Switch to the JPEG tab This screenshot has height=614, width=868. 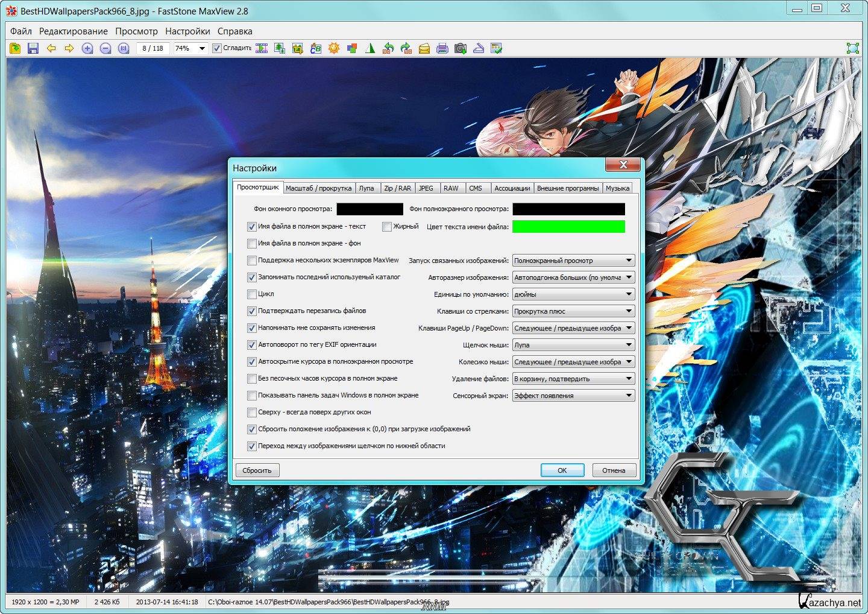click(426, 188)
